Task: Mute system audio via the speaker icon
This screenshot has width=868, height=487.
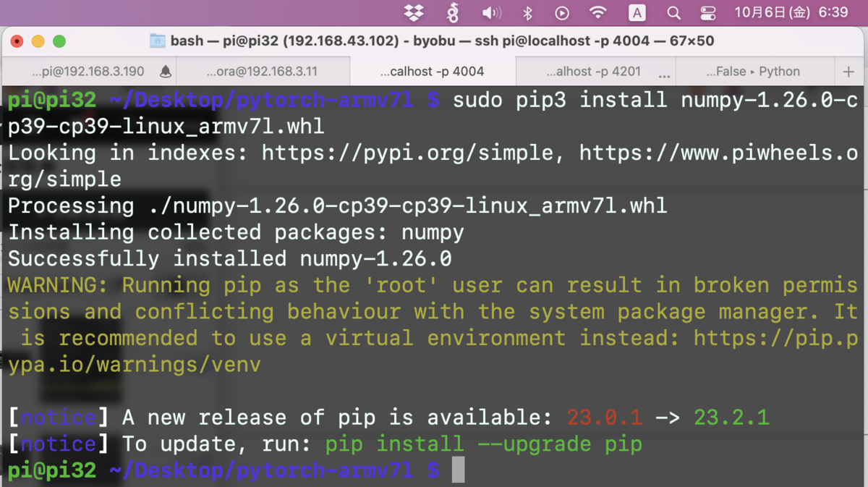Action: [x=493, y=13]
